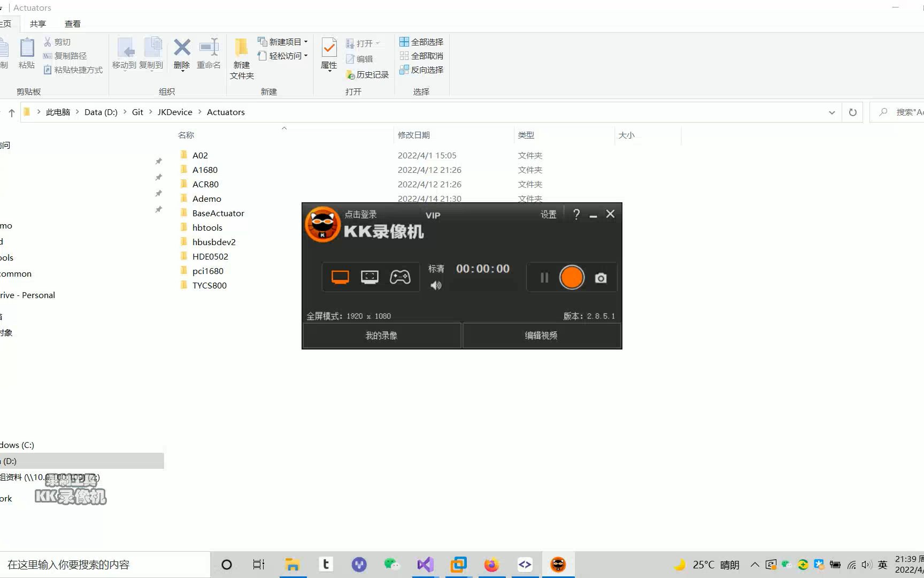Toggle the KK recorder speaker volume icon
The image size is (924, 578).
point(436,285)
